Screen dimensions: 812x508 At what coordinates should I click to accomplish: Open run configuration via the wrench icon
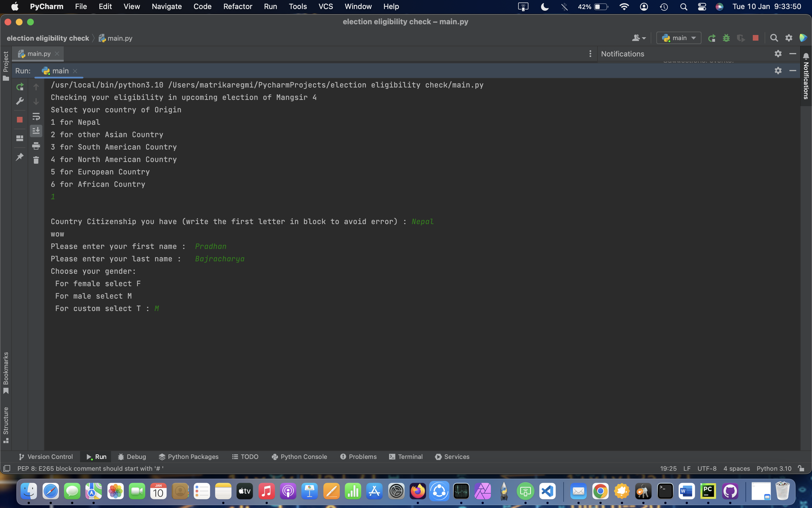20,101
